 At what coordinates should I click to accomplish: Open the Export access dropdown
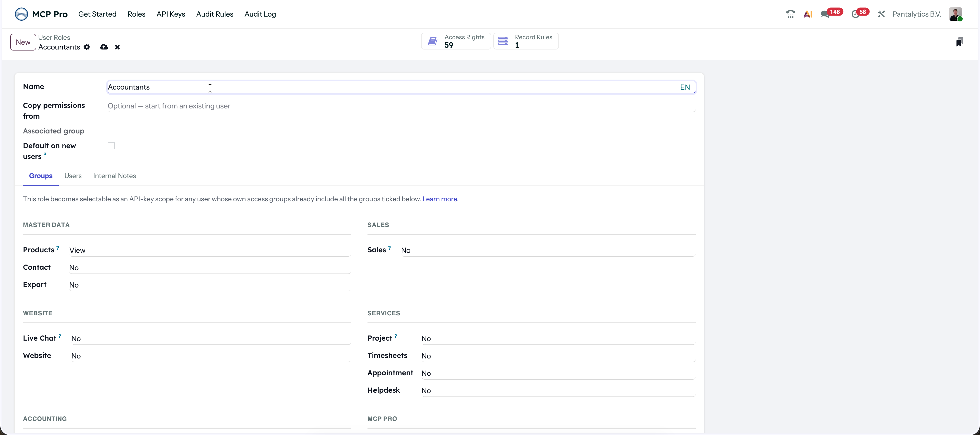point(210,285)
